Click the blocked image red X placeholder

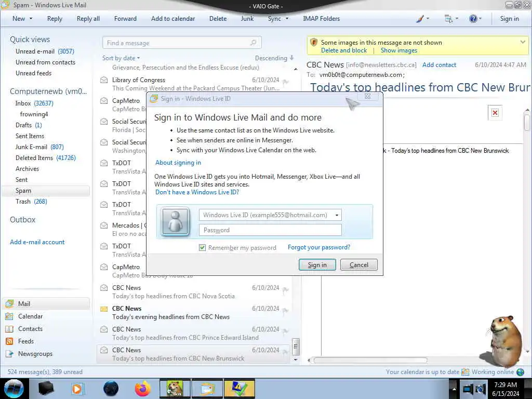coord(495,113)
